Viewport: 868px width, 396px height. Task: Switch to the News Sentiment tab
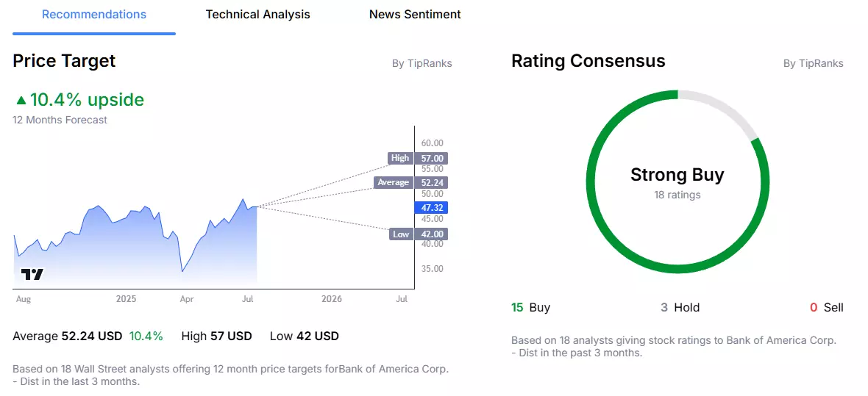[x=415, y=15]
